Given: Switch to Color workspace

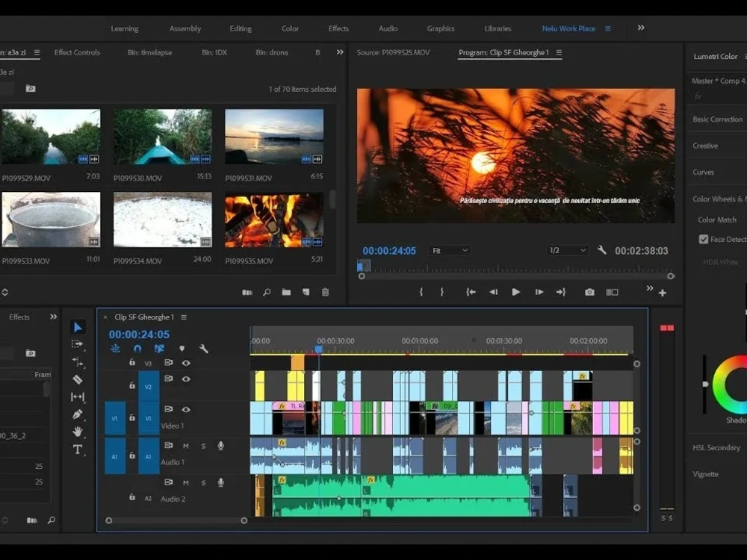Looking at the screenshot, I should [x=290, y=28].
